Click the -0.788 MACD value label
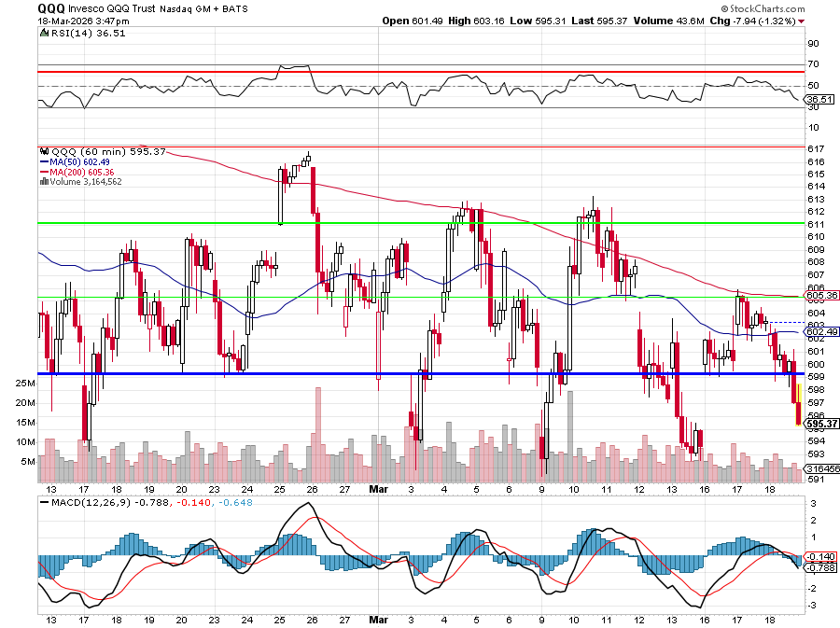This screenshot has height=628, width=840. coord(819,566)
